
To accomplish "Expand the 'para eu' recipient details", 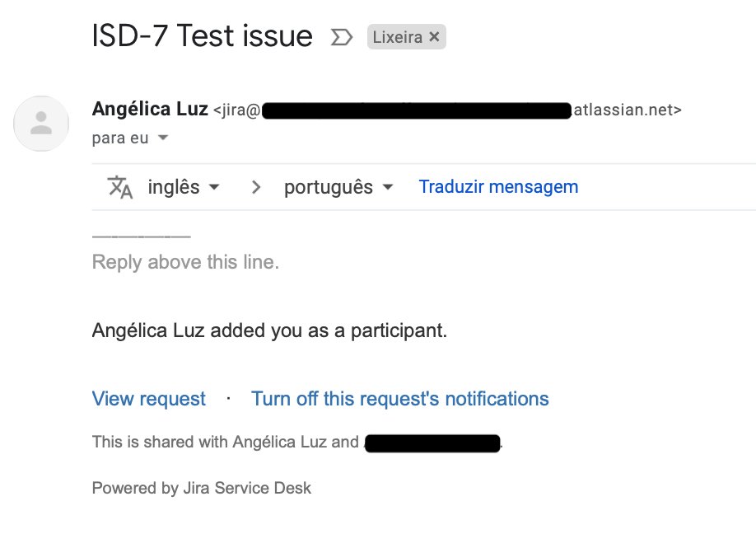I will tap(161, 138).
